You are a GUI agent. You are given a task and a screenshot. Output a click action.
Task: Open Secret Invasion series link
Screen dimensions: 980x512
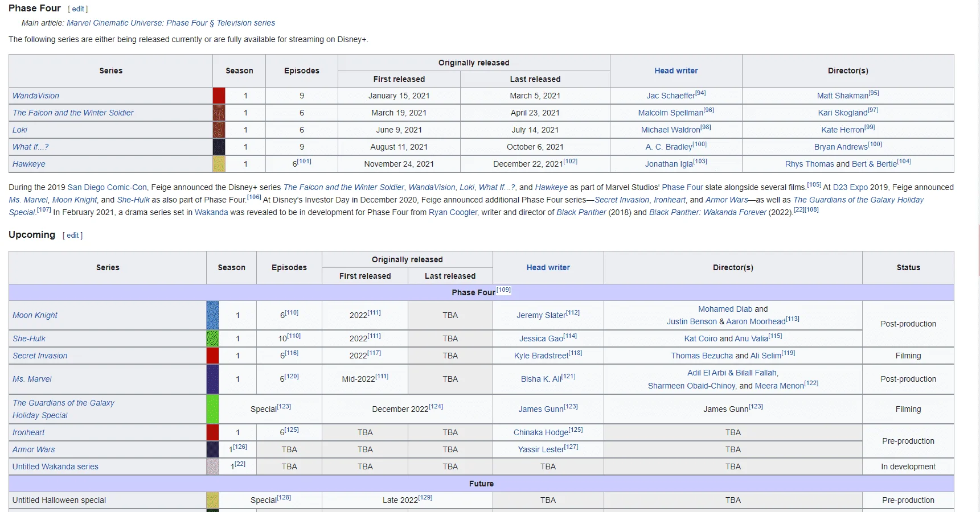click(40, 356)
